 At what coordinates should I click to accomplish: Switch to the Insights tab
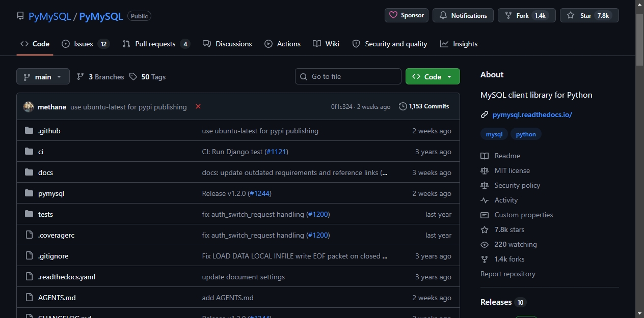pos(459,44)
